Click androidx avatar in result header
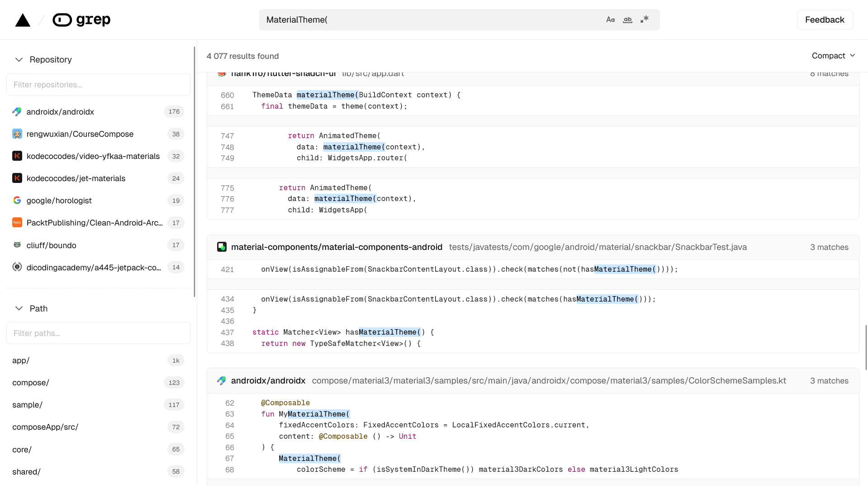Viewport: 868px width, 489px height. 222,381
